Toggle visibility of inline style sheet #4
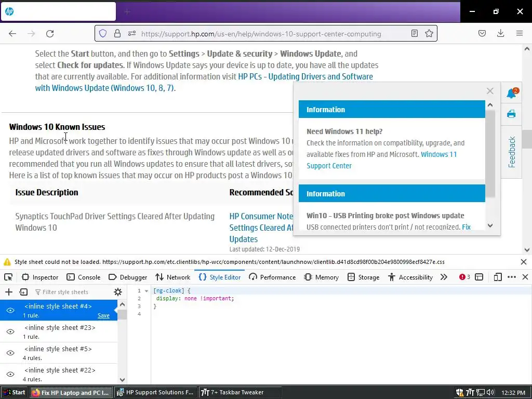The width and height of the screenshot is (532, 399). pos(10,311)
